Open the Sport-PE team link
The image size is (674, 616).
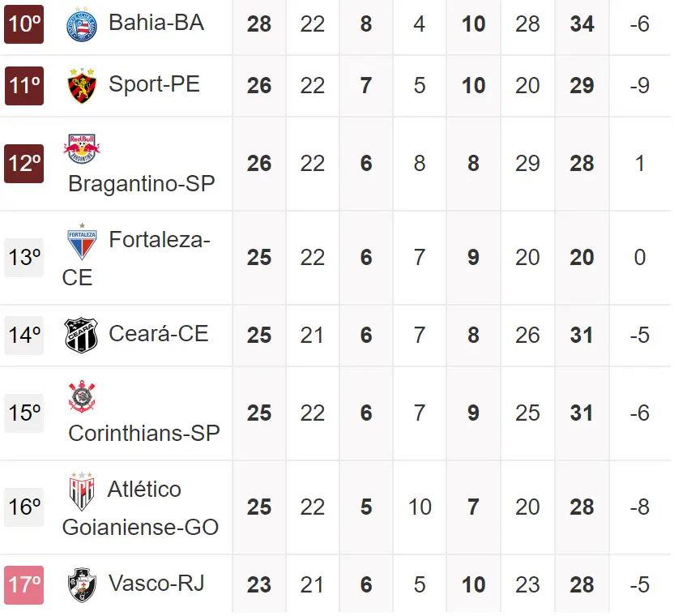point(154,84)
